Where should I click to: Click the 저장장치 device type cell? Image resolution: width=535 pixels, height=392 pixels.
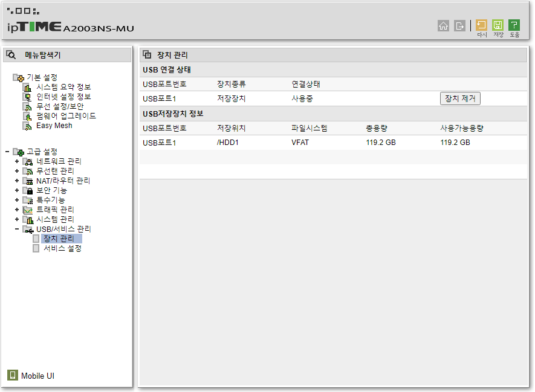(232, 98)
